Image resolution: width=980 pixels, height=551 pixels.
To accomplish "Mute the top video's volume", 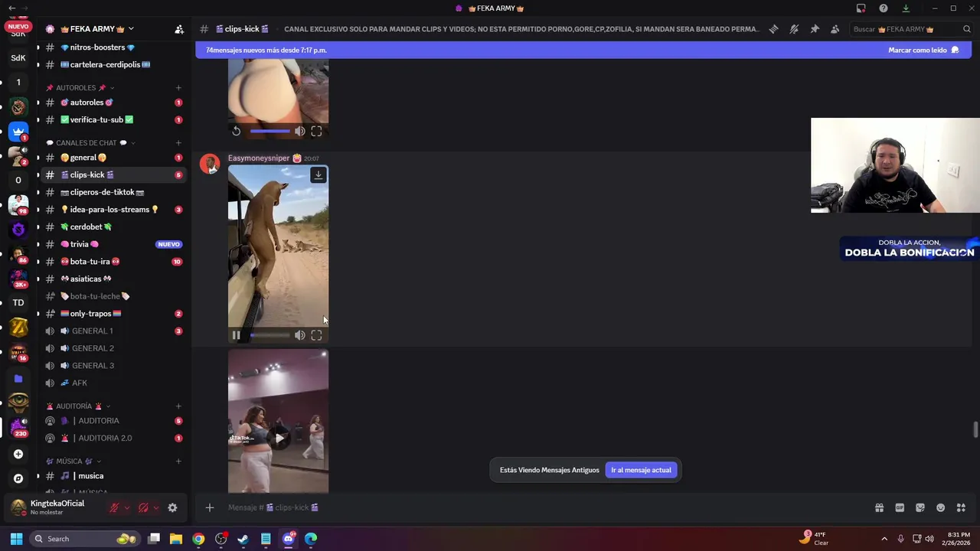I will pyautogui.click(x=299, y=131).
